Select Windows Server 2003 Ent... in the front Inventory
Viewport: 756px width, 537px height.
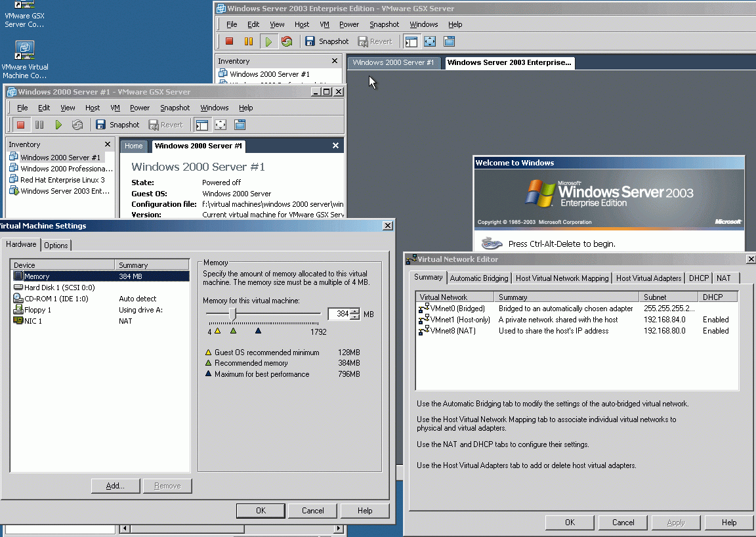[x=60, y=190]
